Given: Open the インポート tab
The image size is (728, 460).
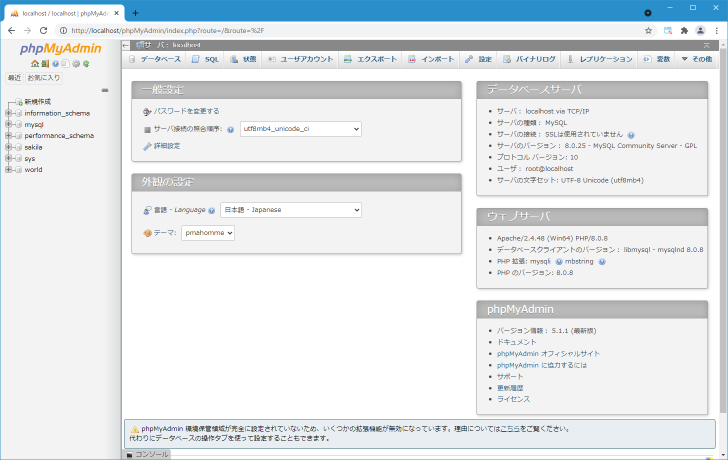Looking at the screenshot, I should [431, 59].
